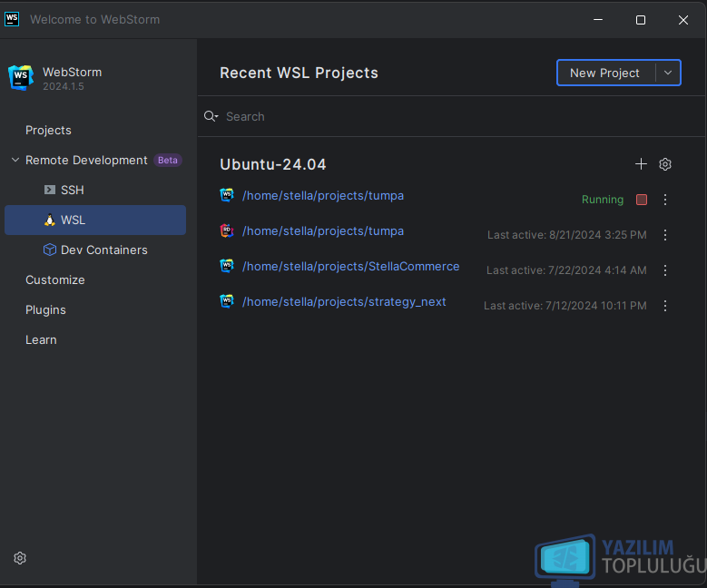Click WebStorm icon beside running tumpa project
Image resolution: width=707 pixels, height=588 pixels.
[227, 195]
